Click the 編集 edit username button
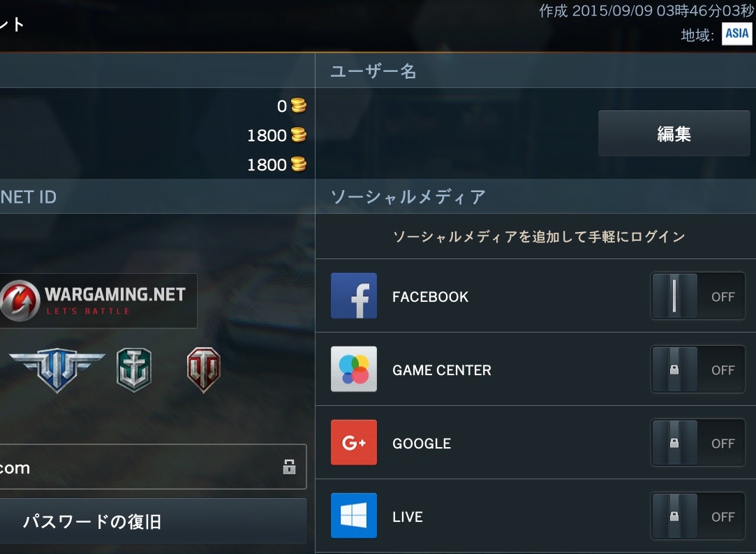This screenshot has height=554, width=756. coord(674,133)
